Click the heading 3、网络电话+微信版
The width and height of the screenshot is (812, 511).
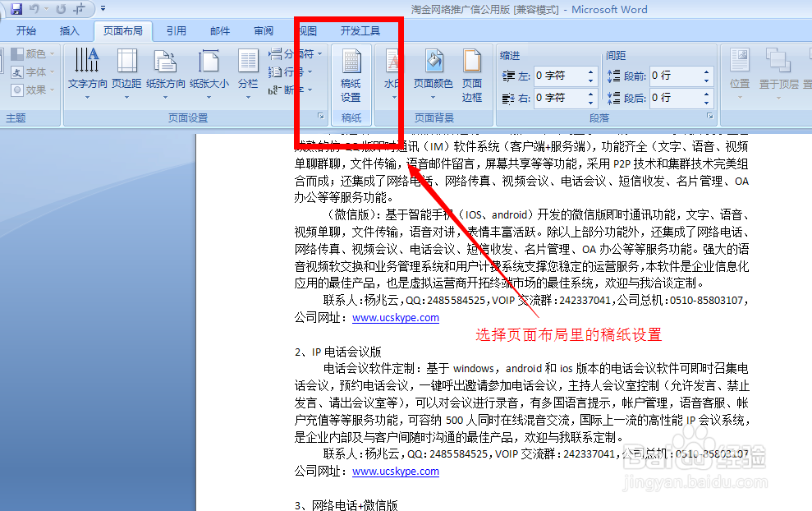pos(346,505)
